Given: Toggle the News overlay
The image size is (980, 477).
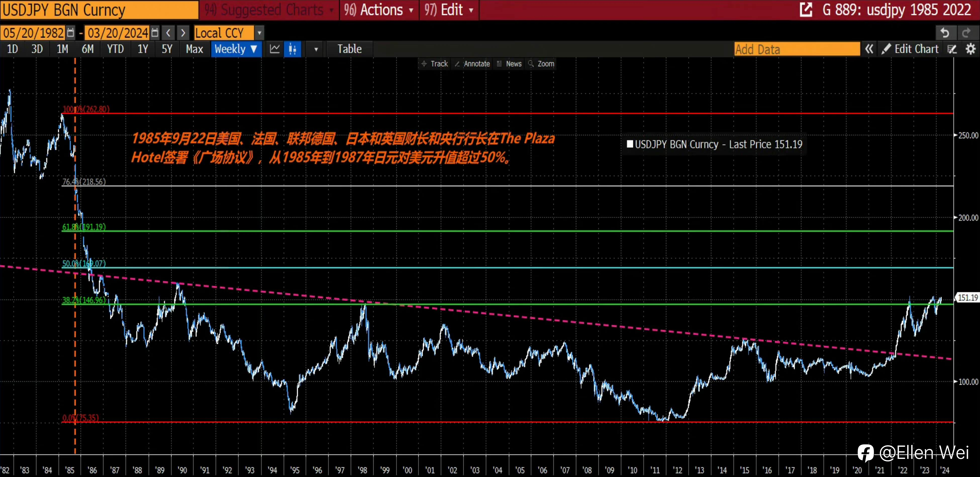Looking at the screenshot, I should click(x=509, y=64).
